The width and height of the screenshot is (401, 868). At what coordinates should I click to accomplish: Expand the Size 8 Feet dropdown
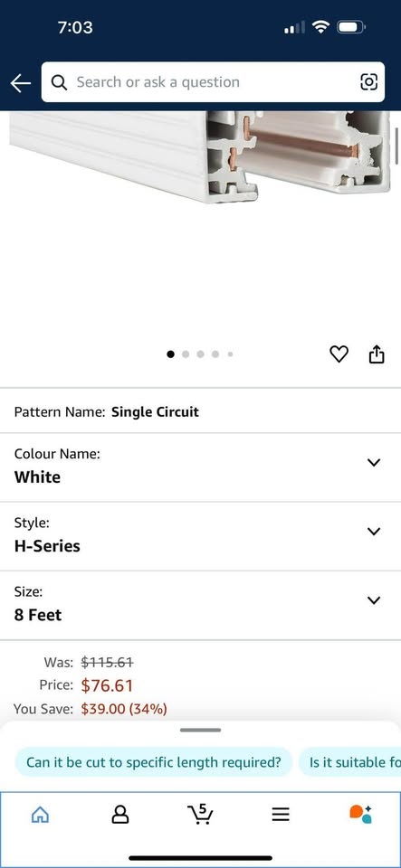click(201, 606)
